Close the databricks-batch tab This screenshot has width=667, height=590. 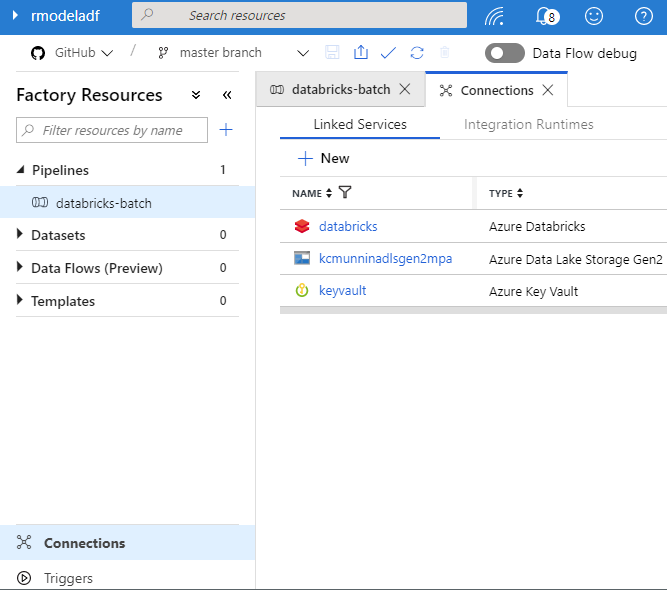[405, 89]
